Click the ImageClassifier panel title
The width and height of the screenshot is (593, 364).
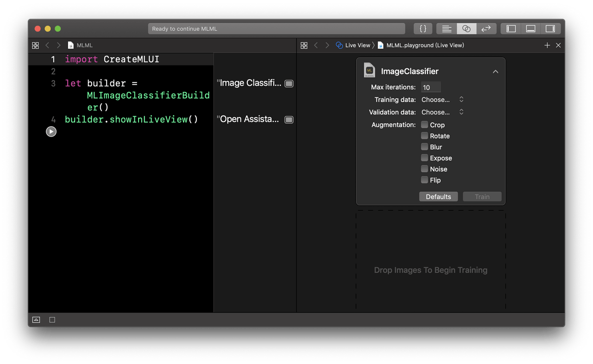click(410, 71)
